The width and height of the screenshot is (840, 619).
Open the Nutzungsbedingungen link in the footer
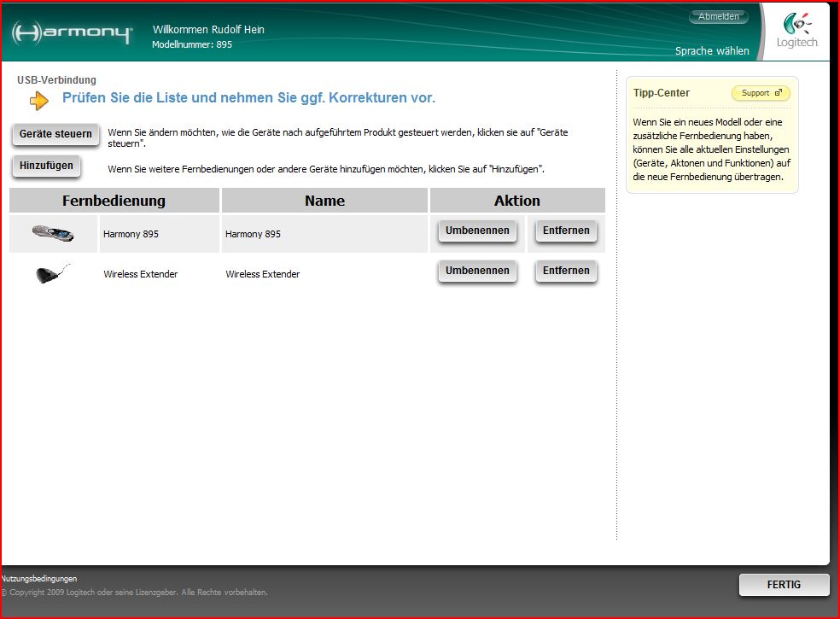[39, 578]
